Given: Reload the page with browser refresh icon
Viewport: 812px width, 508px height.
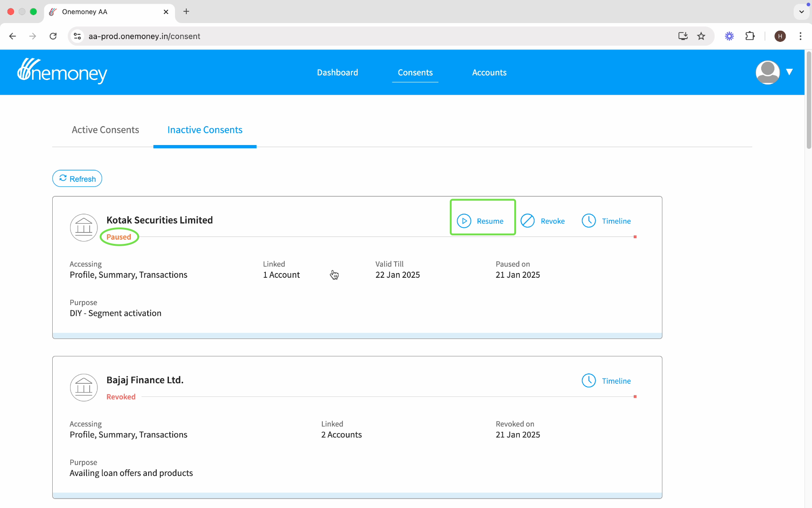Looking at the screenshot, I should click(53, 36).
